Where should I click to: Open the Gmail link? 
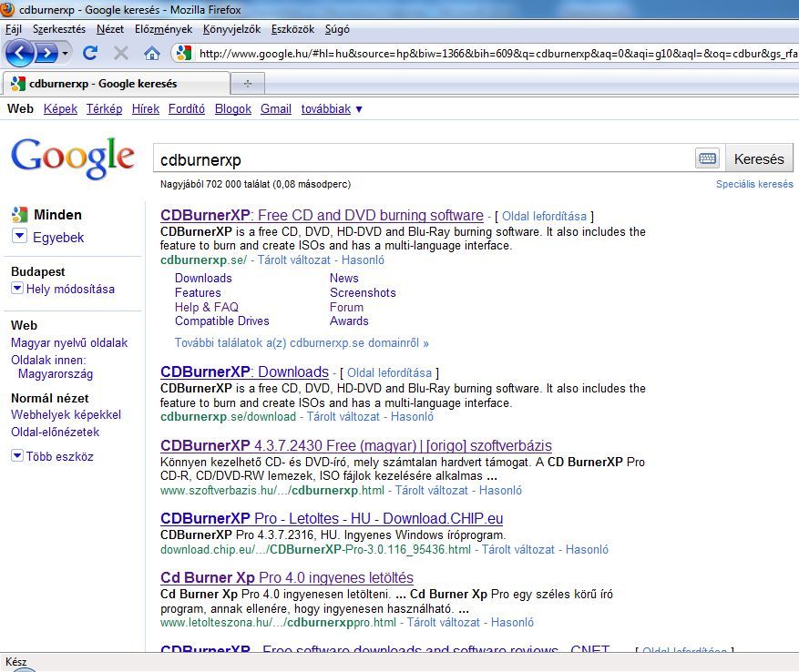coord(276,109)
